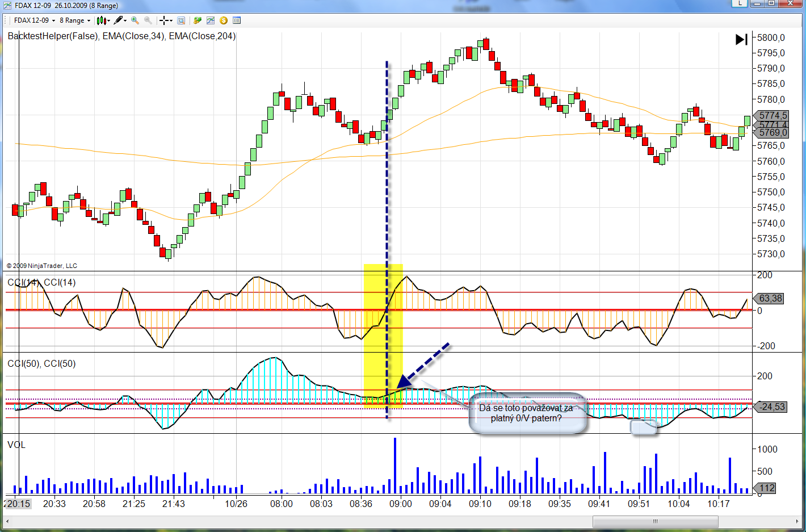
Task: Activate the crosshair cursor tool
Action: 163,20
